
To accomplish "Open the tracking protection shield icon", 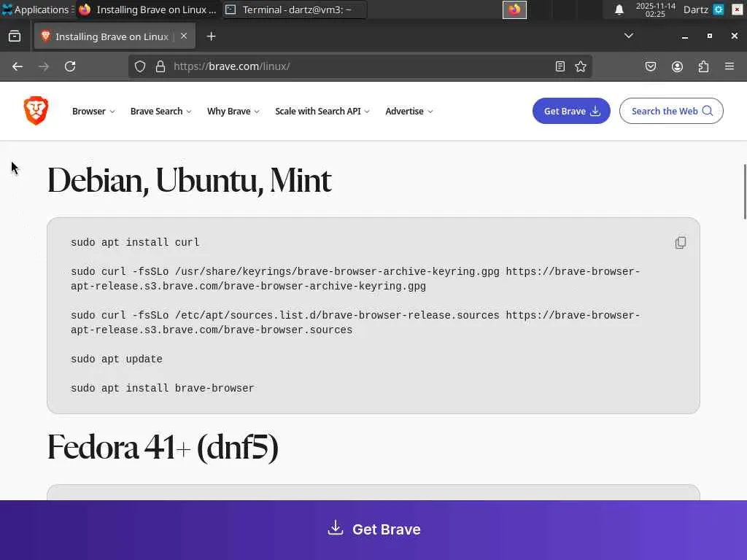I will pyautogui.click(x=139, y=66).
